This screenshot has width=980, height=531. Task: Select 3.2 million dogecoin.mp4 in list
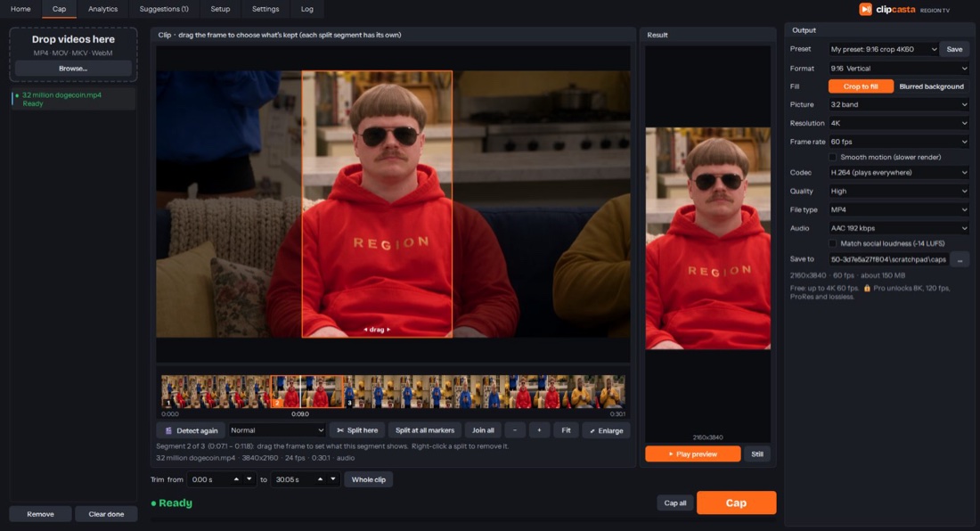pyautogui.click(x=73, y=99)
